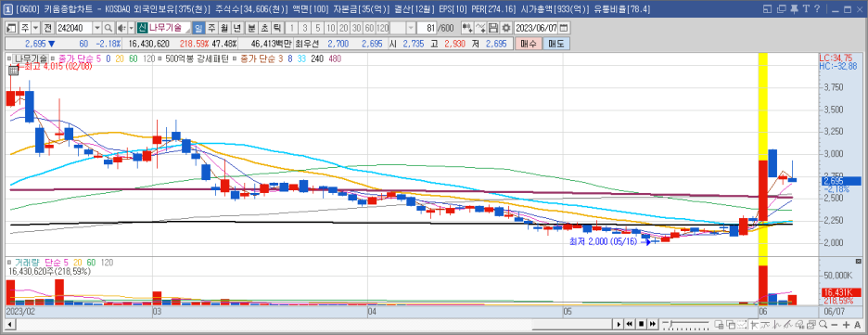Click the LC:34.75 label on price axis
Screen dimensions: 868x335
click(836, 58)
